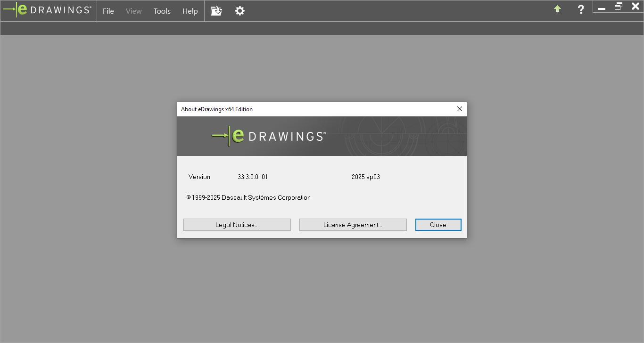
Task: Open the File menu
Action: coord(108,11)
